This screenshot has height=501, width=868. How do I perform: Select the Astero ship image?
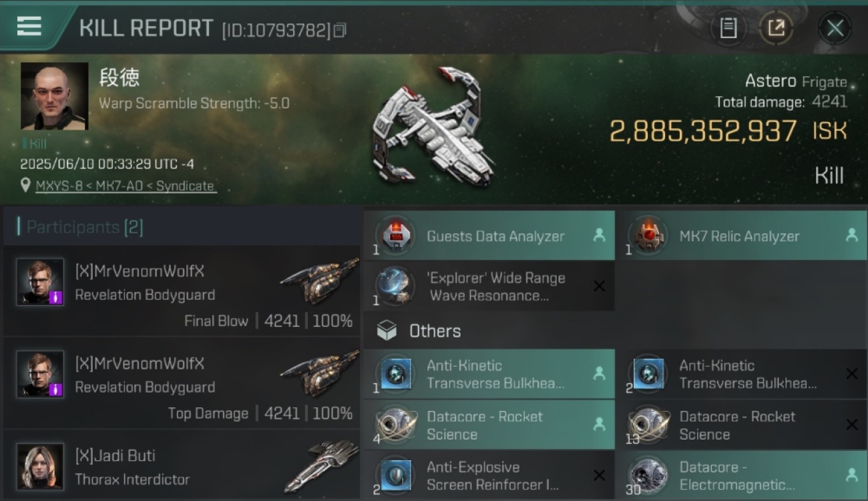434,126
